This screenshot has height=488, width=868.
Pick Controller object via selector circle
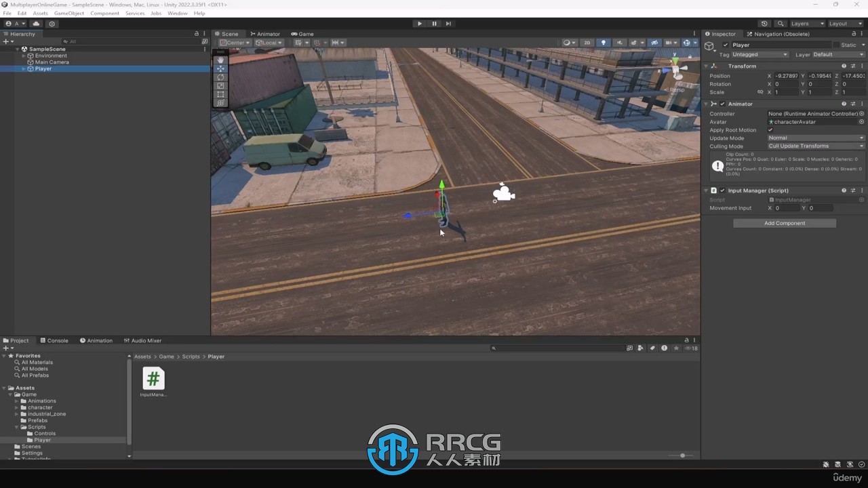[x=861, y=114]
